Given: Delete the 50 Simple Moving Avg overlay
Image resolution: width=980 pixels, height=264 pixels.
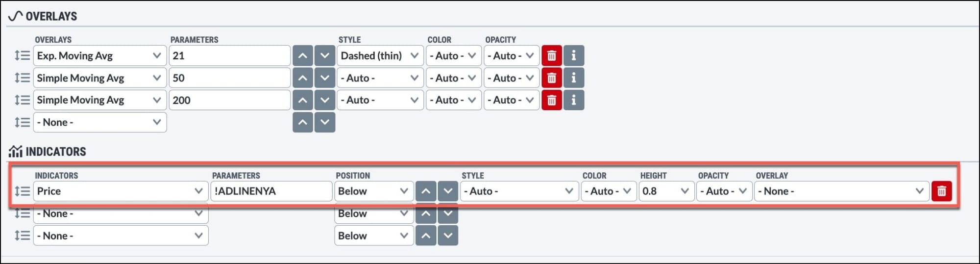Looking at the screenshot, I should 551,78.
